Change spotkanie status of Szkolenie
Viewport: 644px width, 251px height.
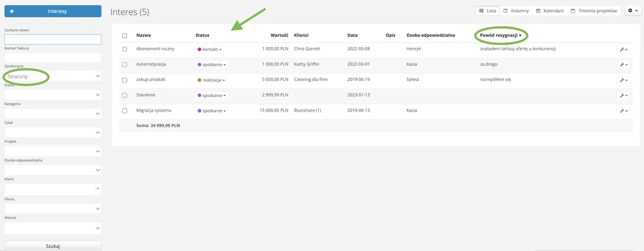(x=211, y=95)
